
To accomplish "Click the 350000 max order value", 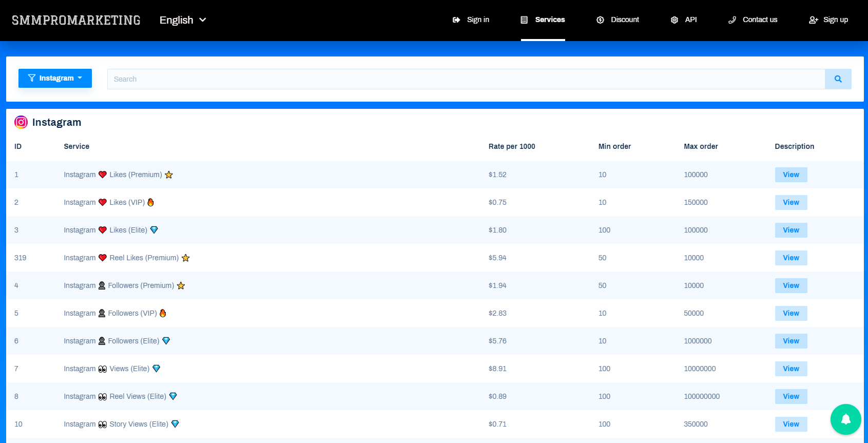I will click(696, 424).
